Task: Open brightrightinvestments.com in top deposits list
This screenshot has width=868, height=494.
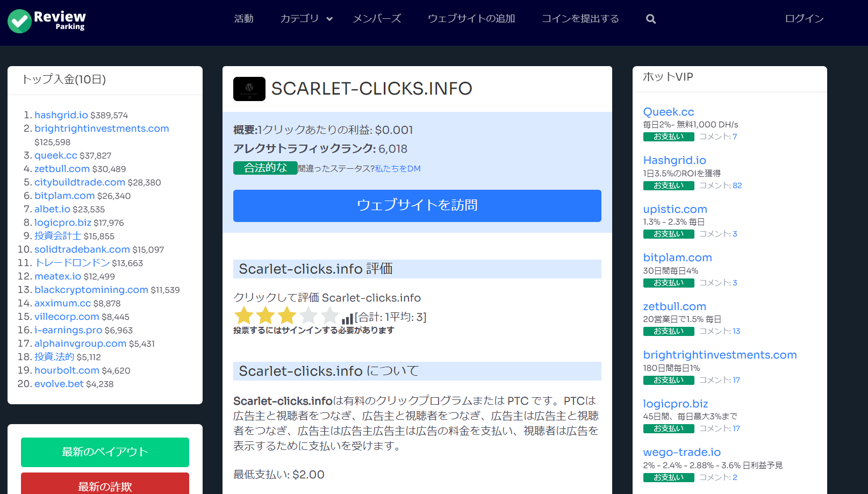Action: pos(102,128)
